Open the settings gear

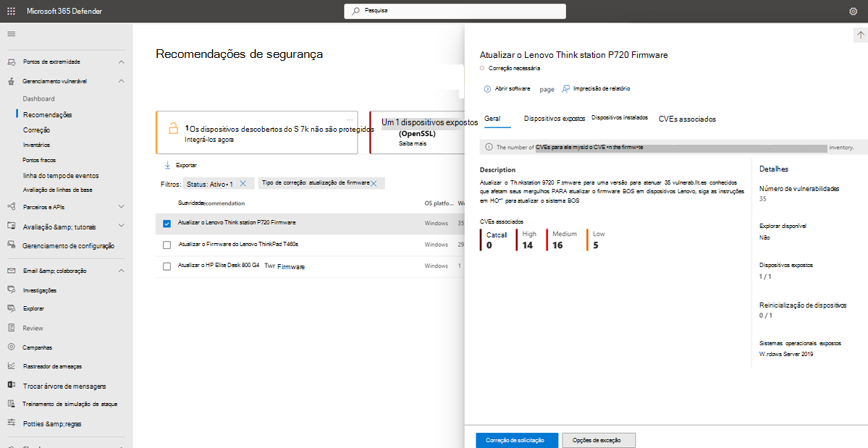tap(853, 10)
